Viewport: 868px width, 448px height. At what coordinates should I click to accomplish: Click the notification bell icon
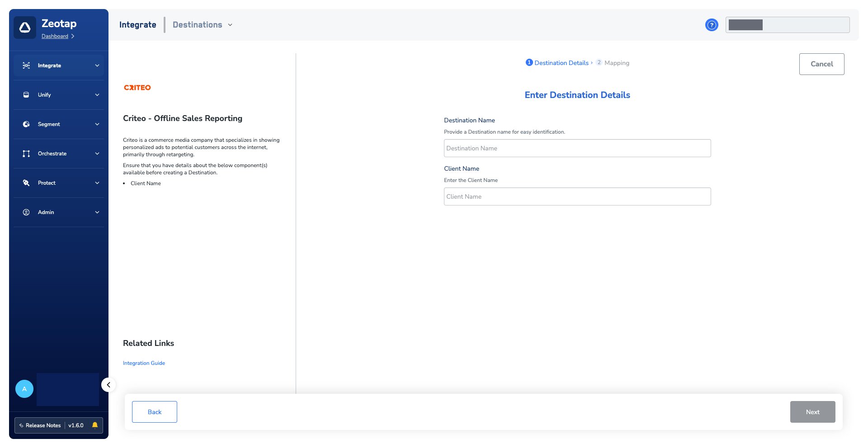95,425
